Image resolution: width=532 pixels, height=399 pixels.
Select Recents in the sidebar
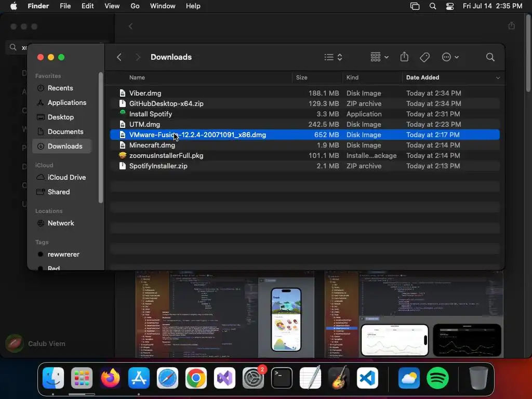pyautogui.click(x=62, y=88)
